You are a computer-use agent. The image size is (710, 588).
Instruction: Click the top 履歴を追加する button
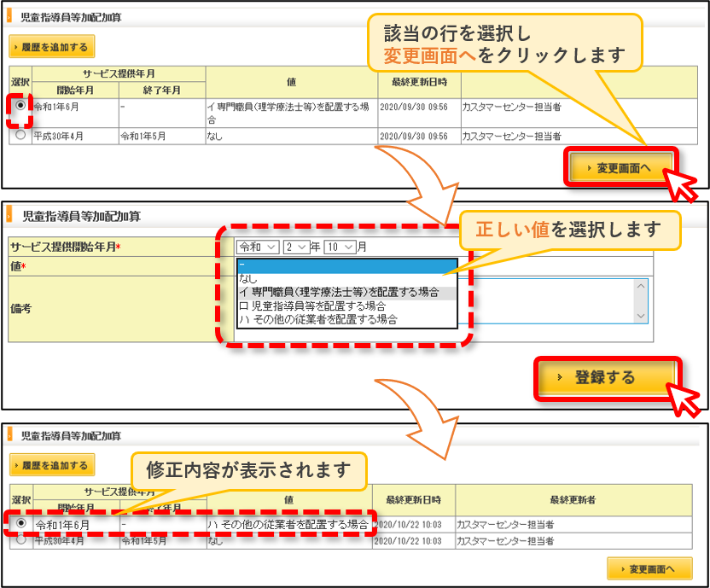coord(51,47)
